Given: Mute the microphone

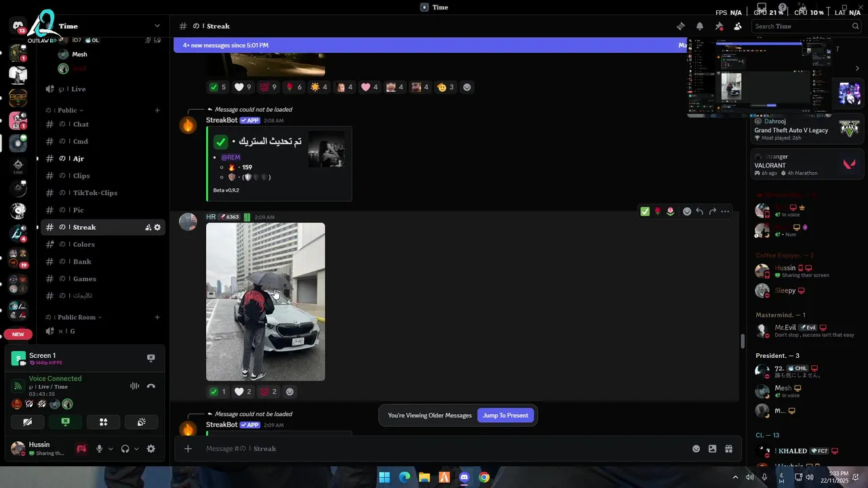Looking at the screenshot, I should click(x=100, y=449).
